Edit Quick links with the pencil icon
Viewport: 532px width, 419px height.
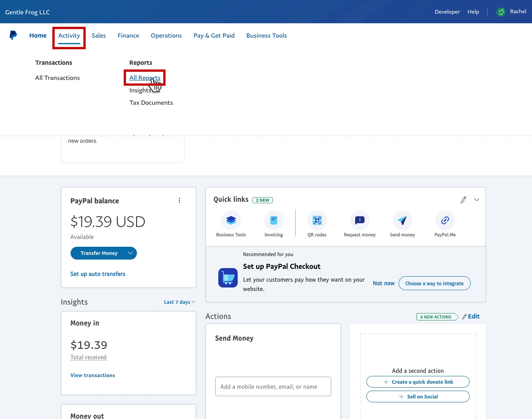point(463,200)
